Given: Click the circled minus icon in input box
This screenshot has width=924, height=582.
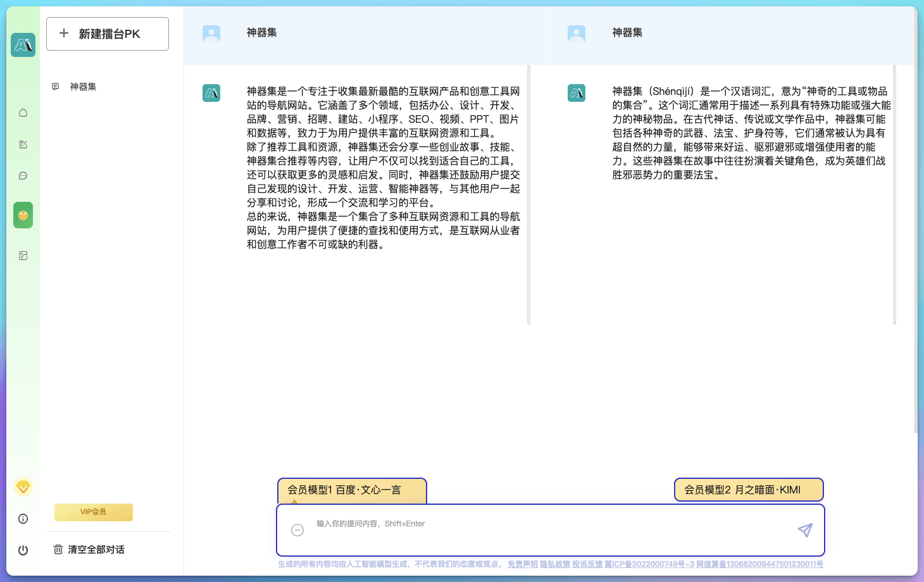Looking at the screenshot, I should click(297, 530).
